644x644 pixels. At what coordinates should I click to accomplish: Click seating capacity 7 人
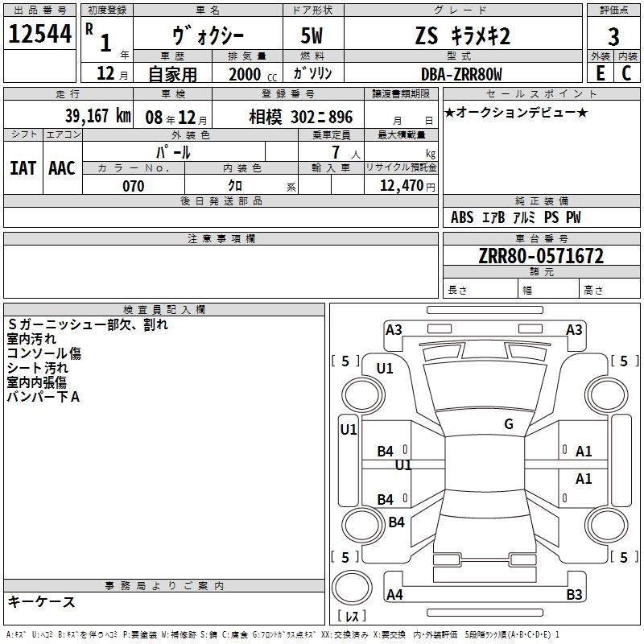[346, 152]
